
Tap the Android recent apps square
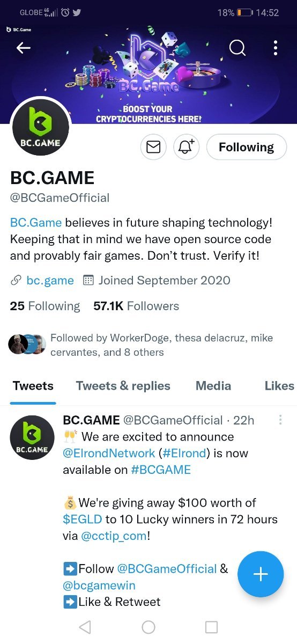[x=212, y=627]
